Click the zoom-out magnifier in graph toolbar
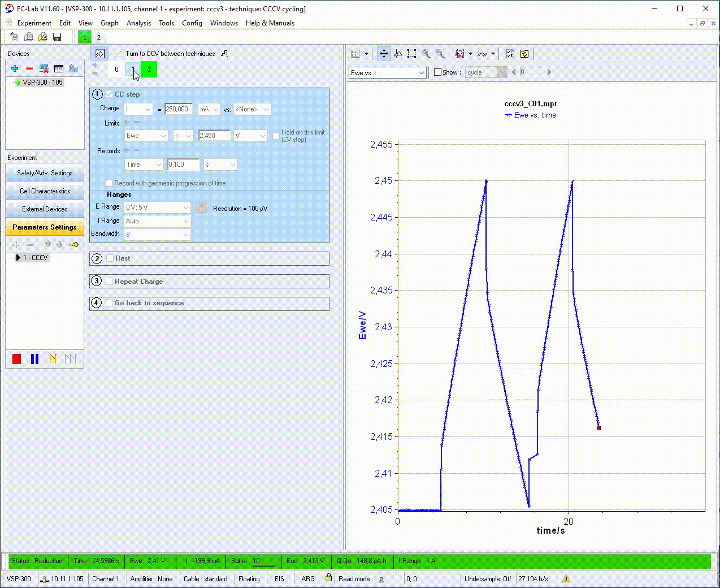 click(440, 54)
